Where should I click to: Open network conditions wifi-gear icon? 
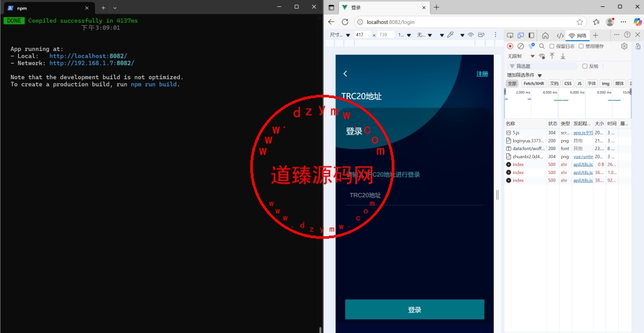pos(542,56)
